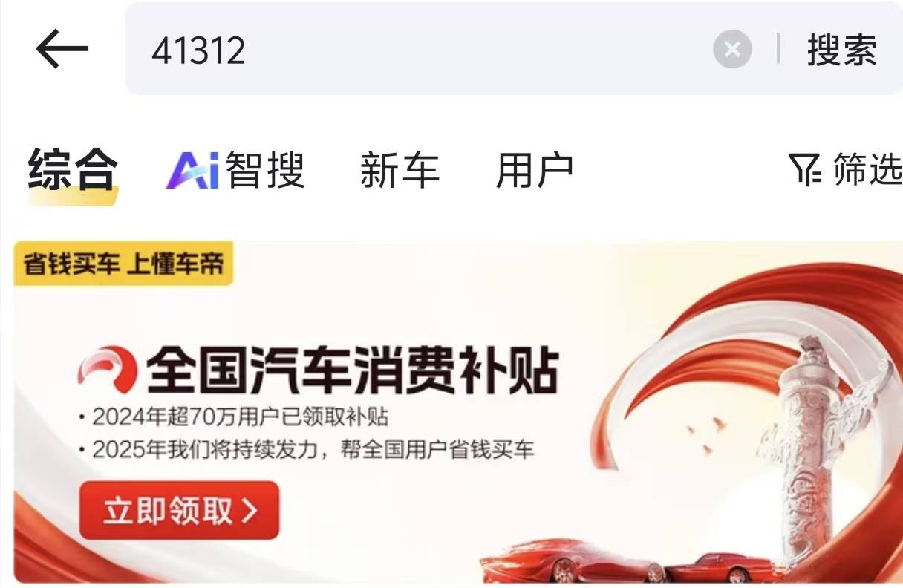Tap the red classic car at the banner's edge
The image size is (903, 588).
pos(728,566)
